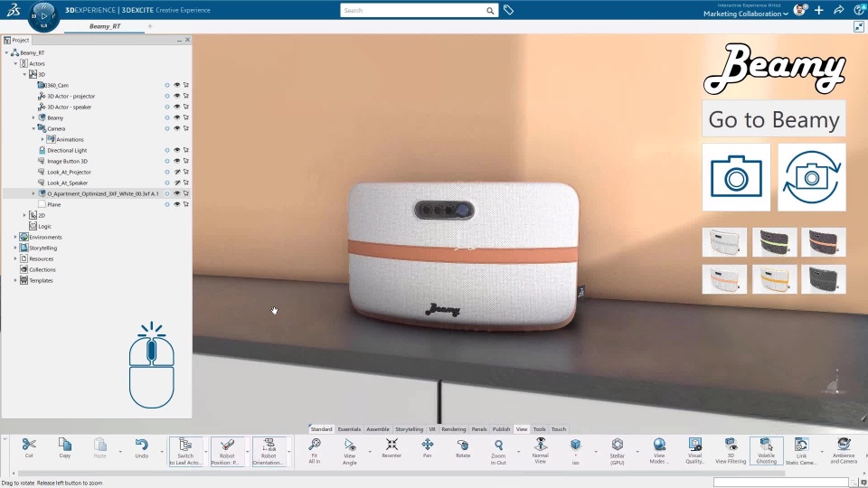Show the Look_At_Projector actor via eye icon

[x=177, y=172]
